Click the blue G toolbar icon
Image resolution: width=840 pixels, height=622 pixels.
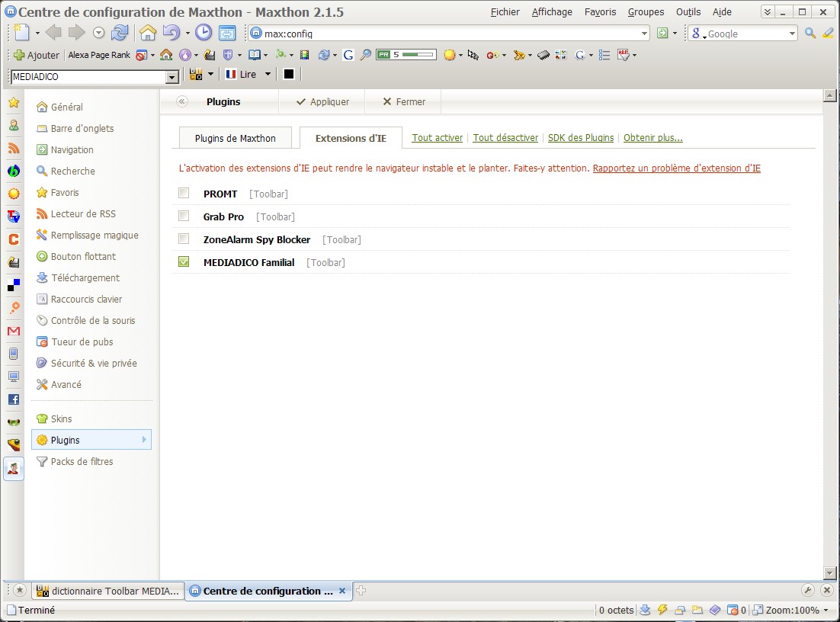point(348,55)
